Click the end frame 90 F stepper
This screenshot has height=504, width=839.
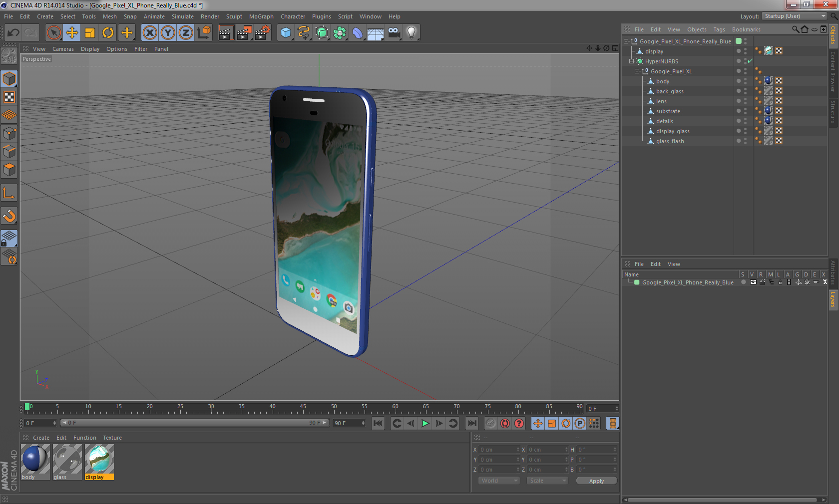363,423
